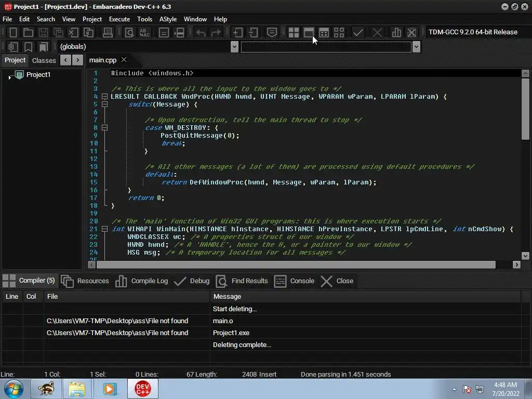Open the Debug bottom tab
Screen dimensions: 532x399
pyautogui.click(x=192, y=281)
